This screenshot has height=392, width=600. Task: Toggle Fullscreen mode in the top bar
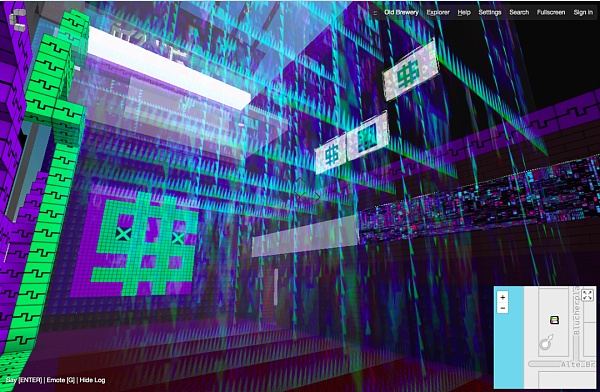pos(551,12)
